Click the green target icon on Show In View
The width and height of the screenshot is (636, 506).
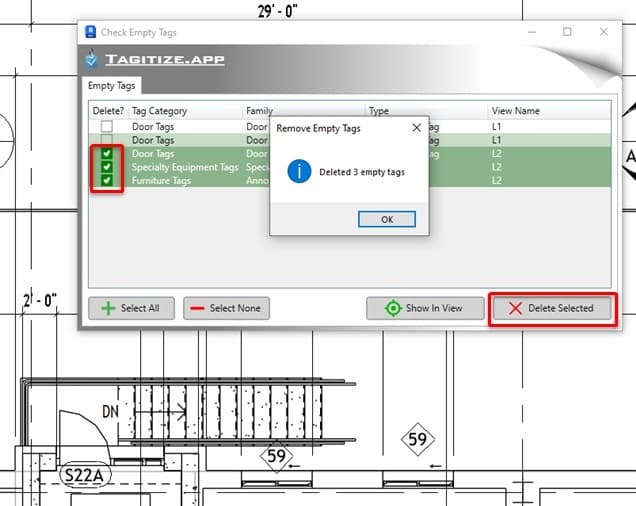tap(393, 308)
